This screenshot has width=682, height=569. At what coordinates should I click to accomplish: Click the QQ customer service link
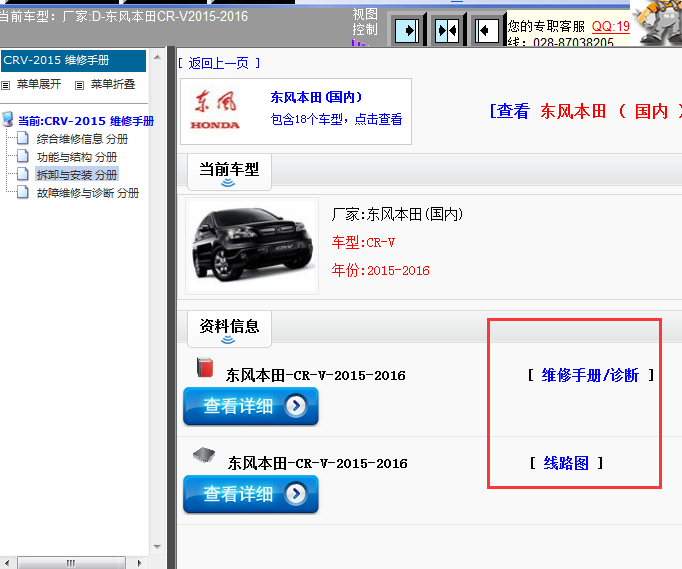[611, 27]
